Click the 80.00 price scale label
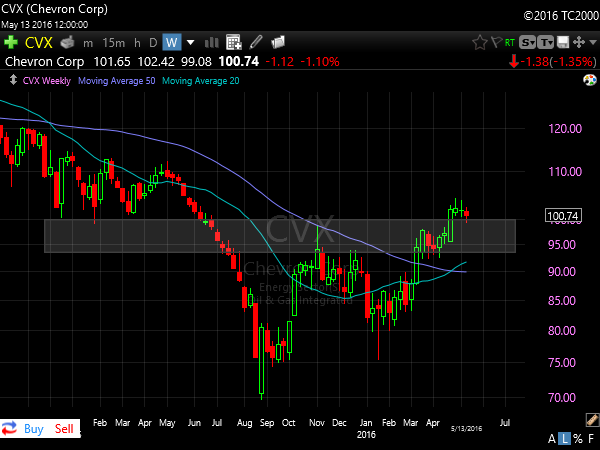This screenshot has height=450, width=600. [x=562, y=331]
